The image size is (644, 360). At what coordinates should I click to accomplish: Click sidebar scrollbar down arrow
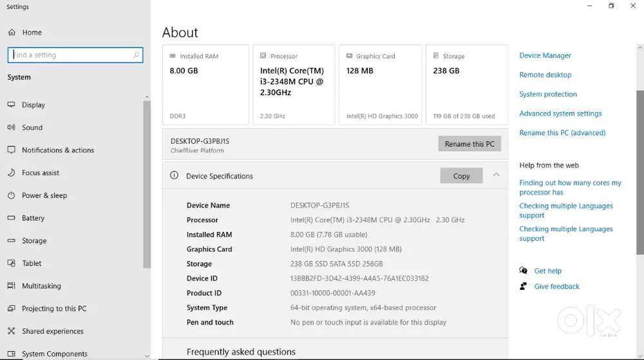pyautogui.click(x=147, y=356)
